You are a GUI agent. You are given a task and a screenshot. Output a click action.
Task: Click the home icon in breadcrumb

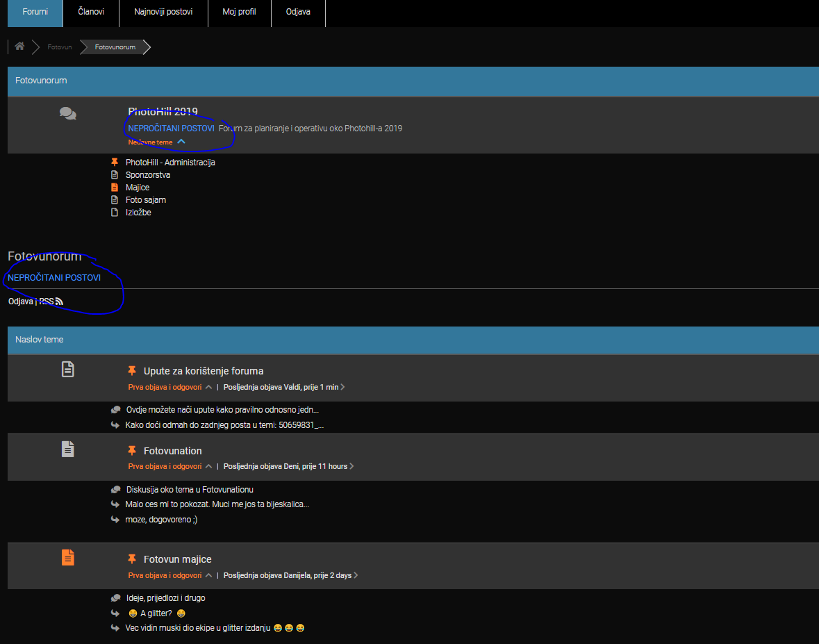click(19, 47)
